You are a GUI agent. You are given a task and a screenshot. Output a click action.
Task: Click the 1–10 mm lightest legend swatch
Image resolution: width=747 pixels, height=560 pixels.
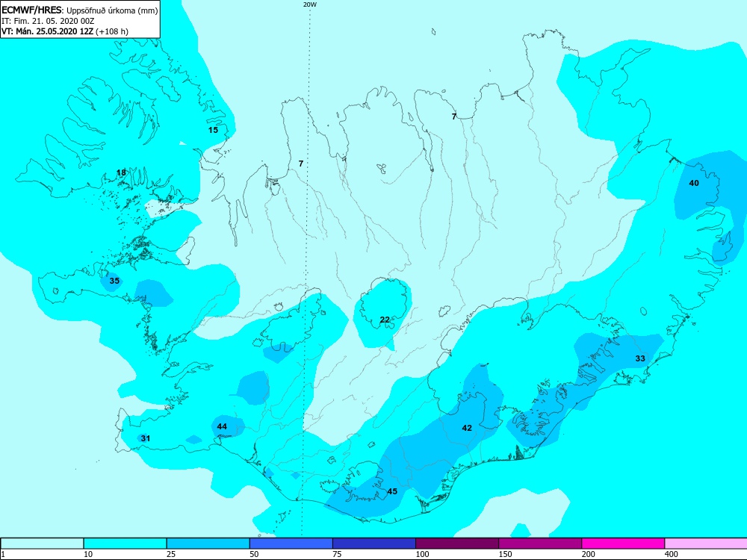[x=42, y=544]
